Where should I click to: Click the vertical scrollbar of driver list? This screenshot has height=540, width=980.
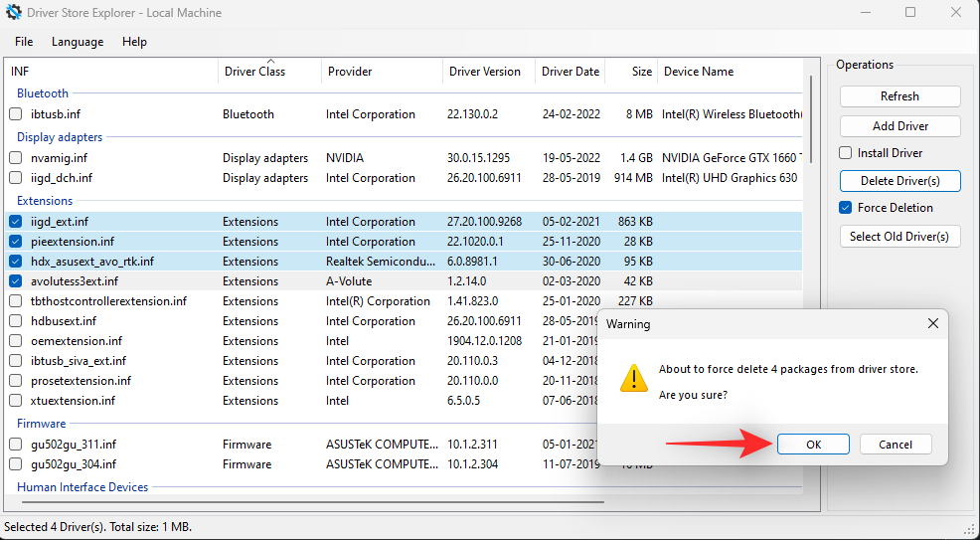click(811, 118)
